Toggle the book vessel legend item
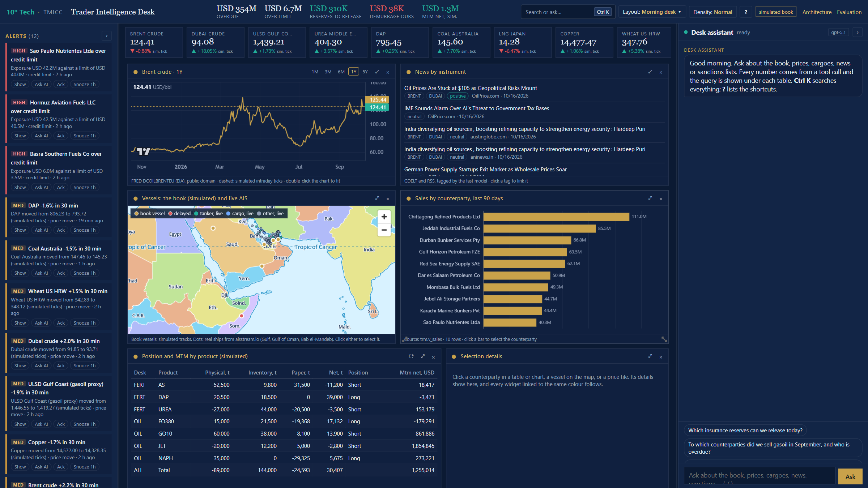The image size is (868, 488). [x=149, y=213]
